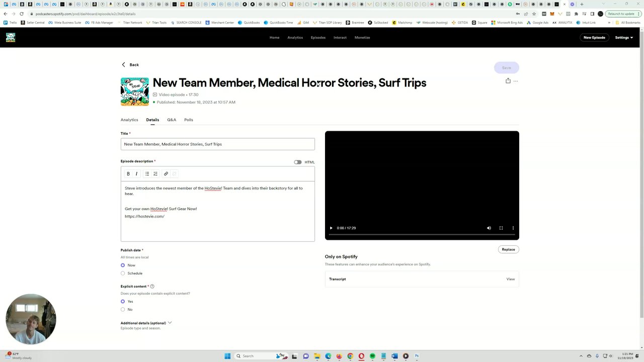Open the three-dot more options menu
The height and width of the screenshot is (362, 644).
click(516, 81)
